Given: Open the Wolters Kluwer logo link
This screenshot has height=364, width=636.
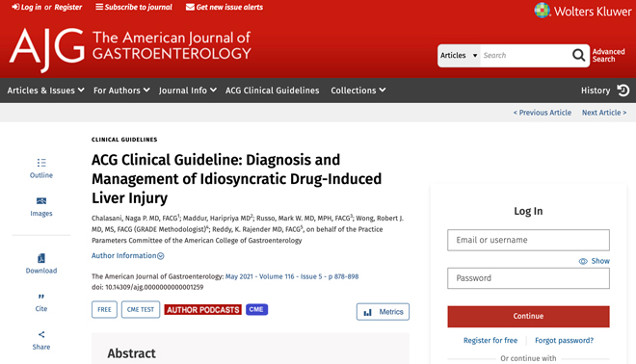Looking at the screenshot, I should (x=582, y=11).
